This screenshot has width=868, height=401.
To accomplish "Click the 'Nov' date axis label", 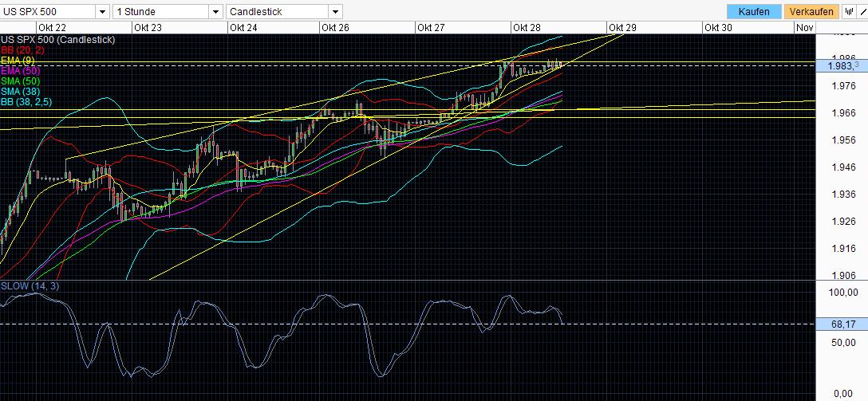I will (804, 28).
